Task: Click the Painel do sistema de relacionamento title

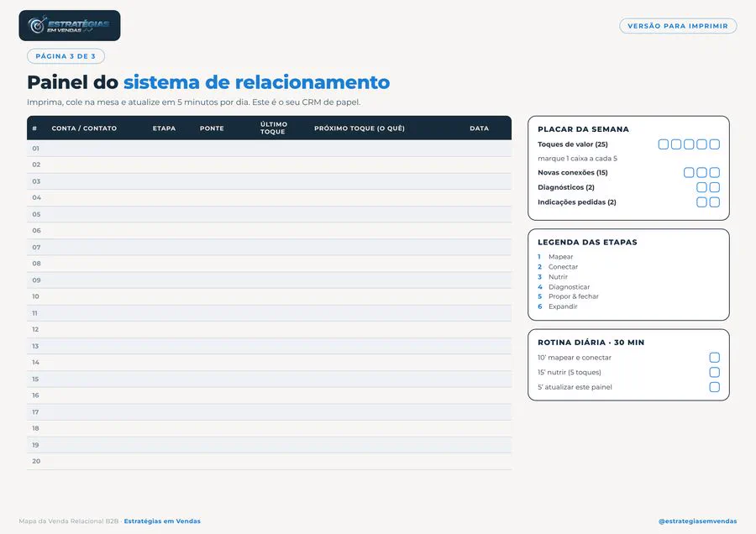Action: point(208,82)
